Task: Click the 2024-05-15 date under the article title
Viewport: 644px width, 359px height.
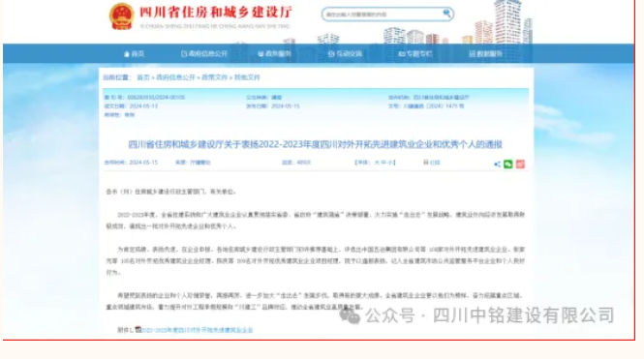Action: [143, 163]
